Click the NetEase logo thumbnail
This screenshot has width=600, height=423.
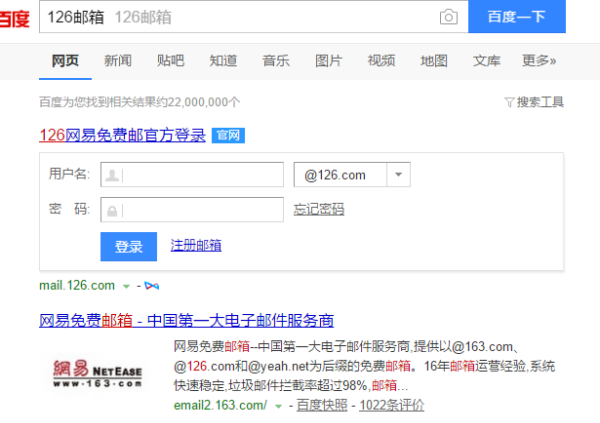click(x=97, y=372)
